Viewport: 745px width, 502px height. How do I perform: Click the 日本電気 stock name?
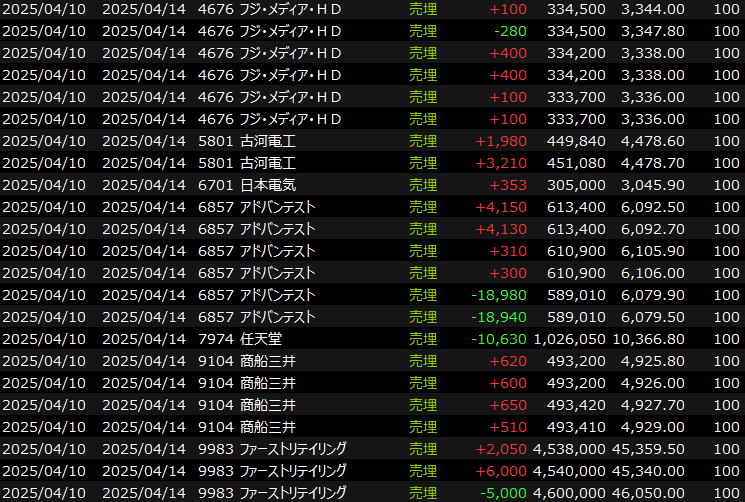(269, 185)
